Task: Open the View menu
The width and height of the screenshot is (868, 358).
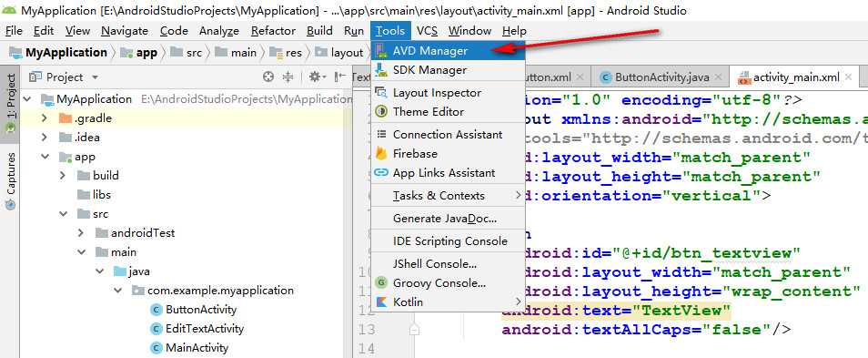Action: 77,31
